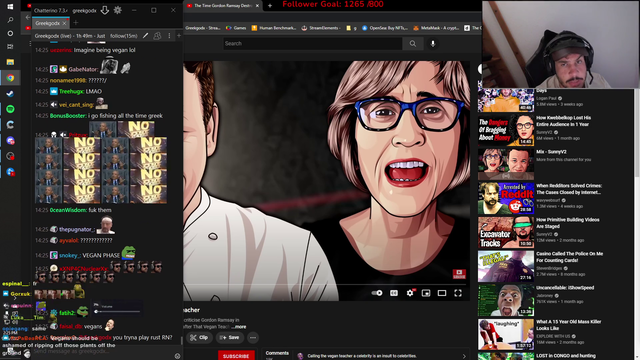Open the Windows Start menu
640x360 pixels.
coord(10,7)
